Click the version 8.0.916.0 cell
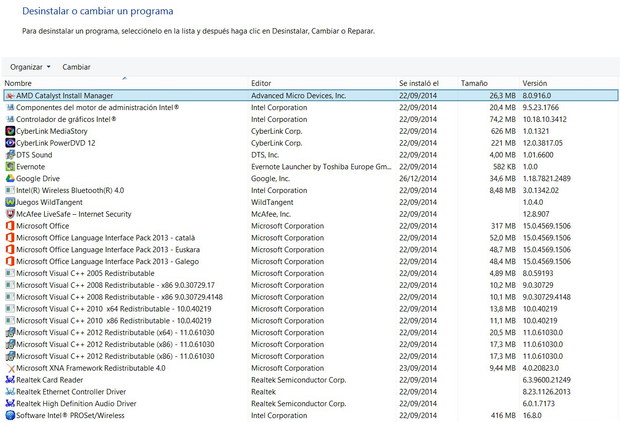The height and width of the screenshot is (422, 620). 537,96
